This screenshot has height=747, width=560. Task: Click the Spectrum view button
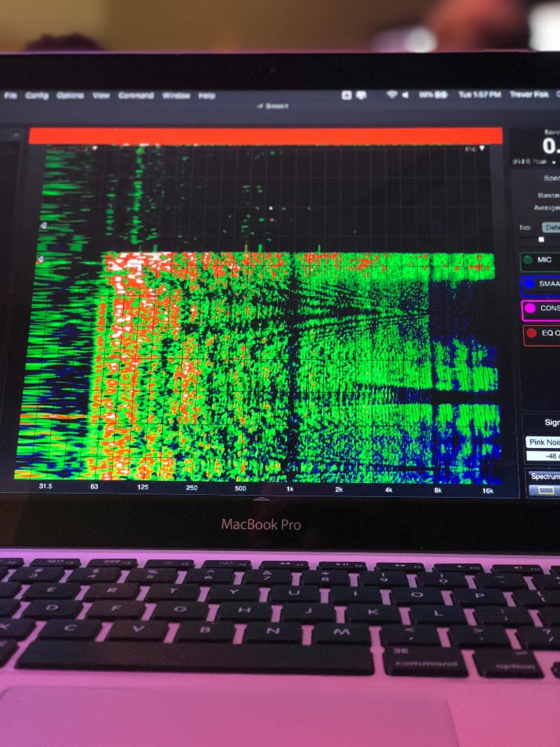(545, 476)
